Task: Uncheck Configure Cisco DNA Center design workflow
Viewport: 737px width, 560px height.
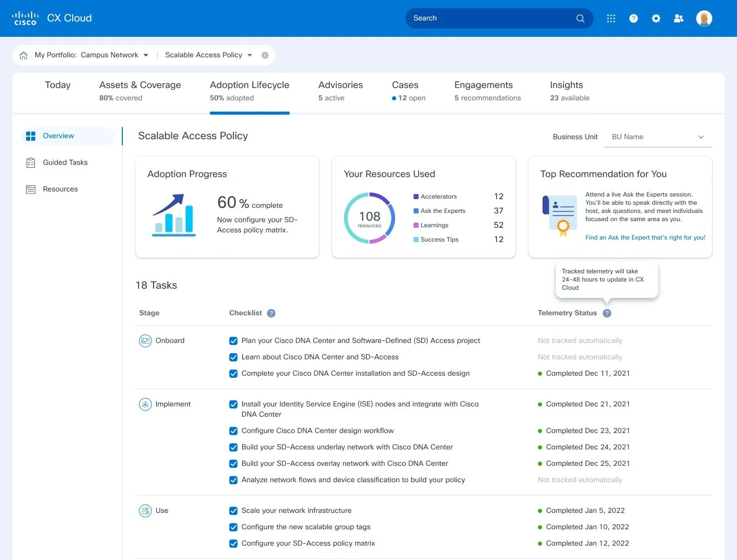Action: click(x=233, y=431)
